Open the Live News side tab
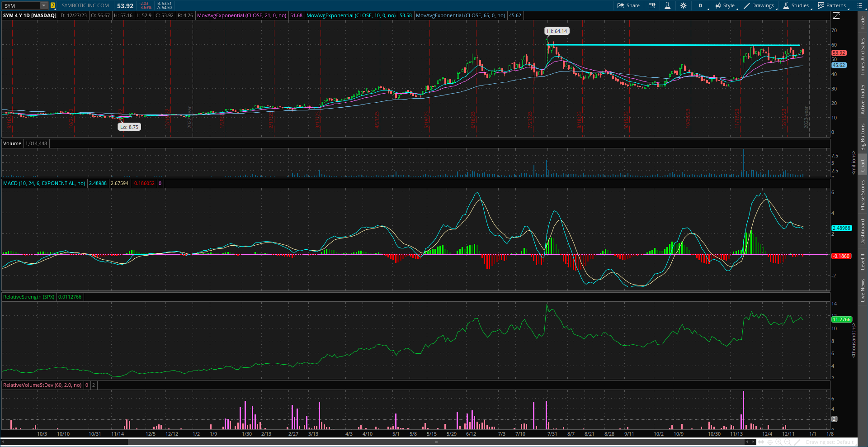Image resolution: width=868 pixels, height=447 pixels. (x=863, y=290)
